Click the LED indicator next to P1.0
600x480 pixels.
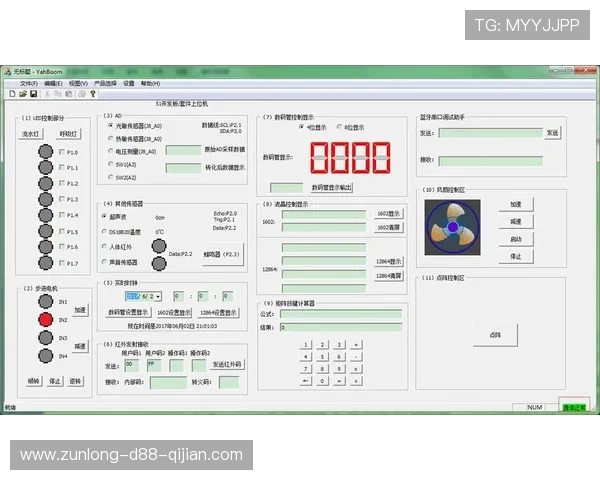coord(45,152)
